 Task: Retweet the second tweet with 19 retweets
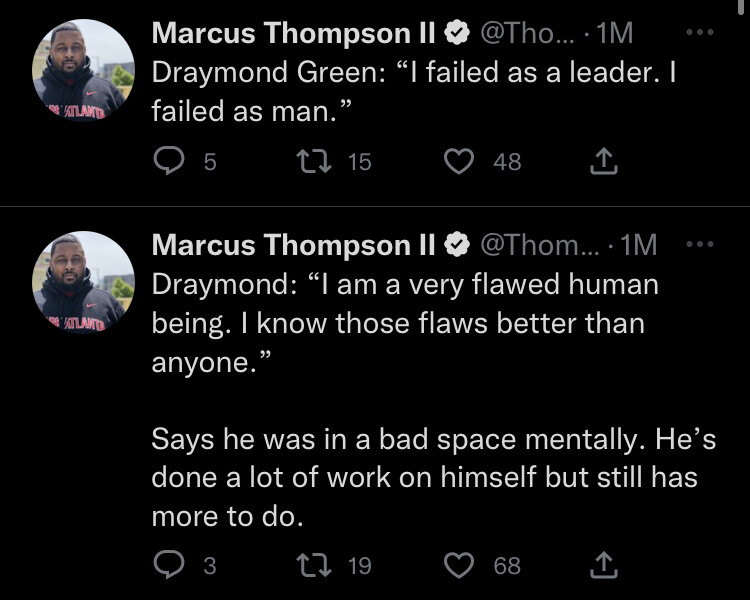314,565
